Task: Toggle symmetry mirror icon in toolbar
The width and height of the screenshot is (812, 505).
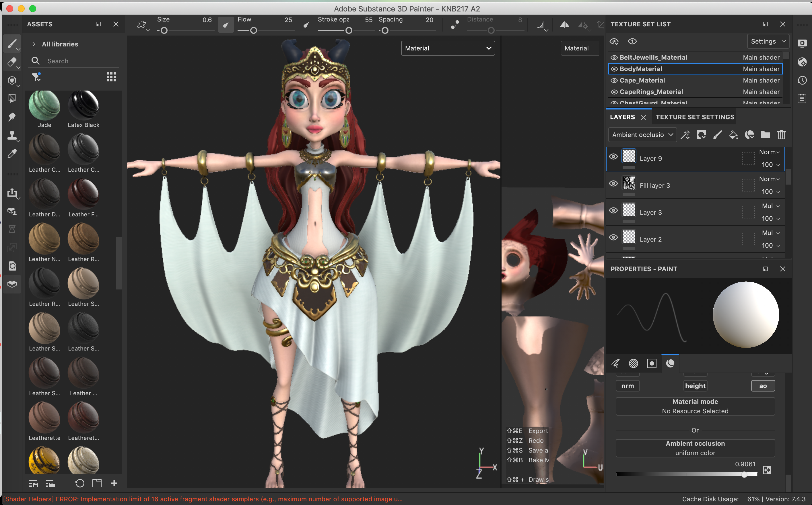Action: [564, 24]
